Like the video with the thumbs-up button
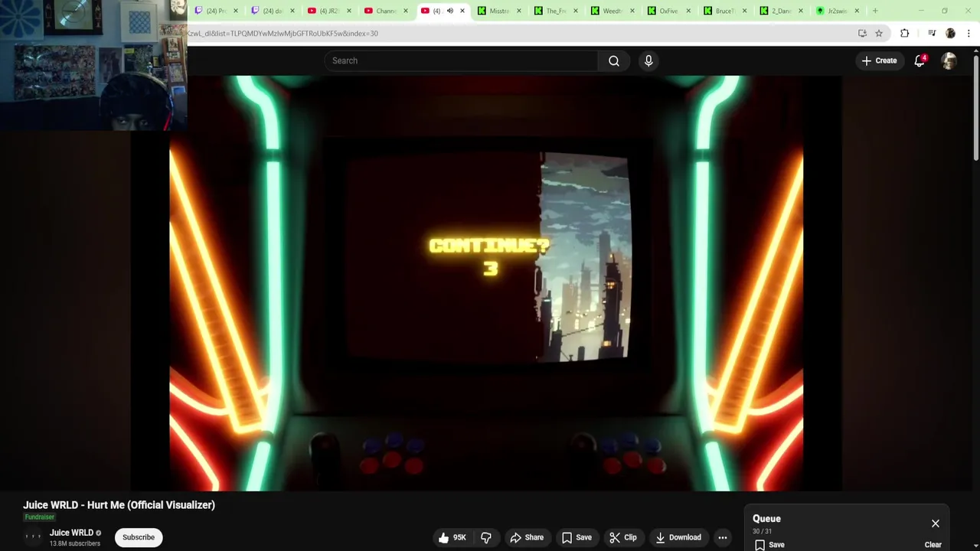980x551 pixels. point(452,537)
